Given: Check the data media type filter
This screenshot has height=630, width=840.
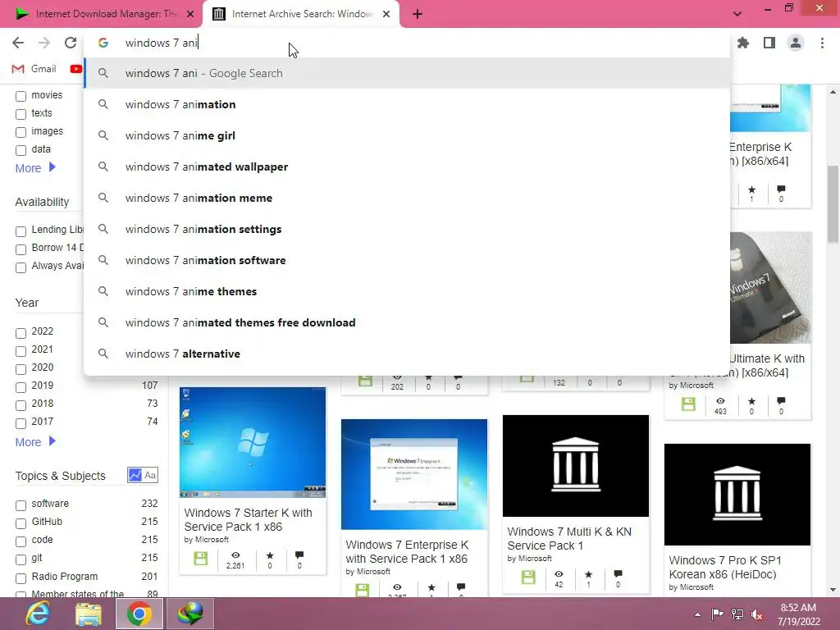Looking at the screenshot, I should click(21, 150).
